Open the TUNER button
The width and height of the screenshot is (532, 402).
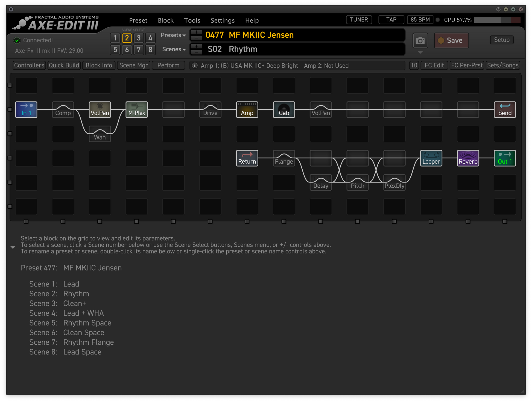359,20
